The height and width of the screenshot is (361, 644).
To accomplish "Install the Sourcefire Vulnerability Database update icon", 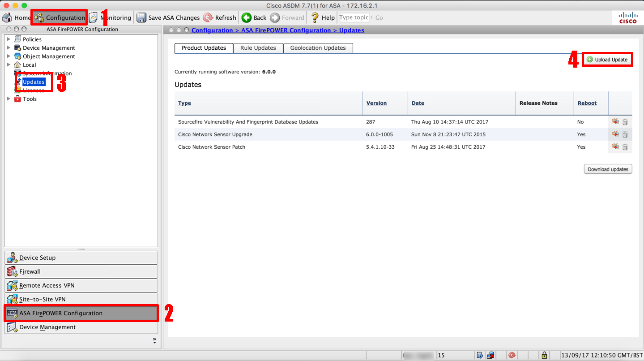I will (615, 121).
